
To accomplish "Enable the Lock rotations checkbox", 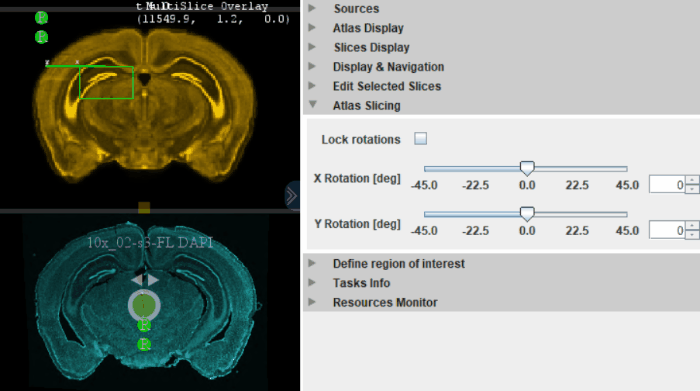I will point(420,138).
